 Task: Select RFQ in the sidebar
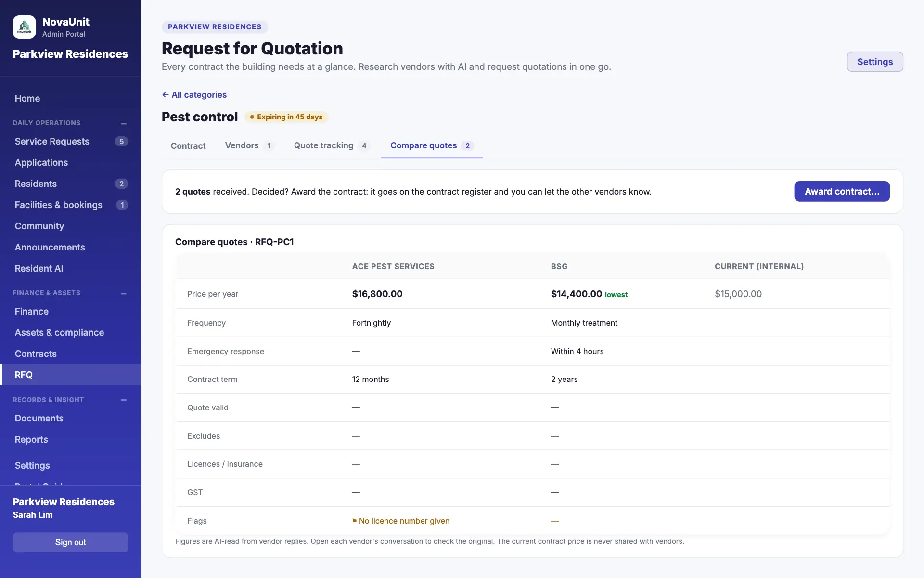pyautogui.click(x=71, y=375)
